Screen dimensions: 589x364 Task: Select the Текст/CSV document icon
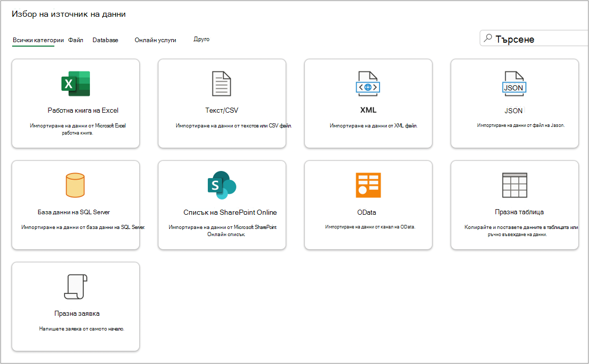coord(222,84)
